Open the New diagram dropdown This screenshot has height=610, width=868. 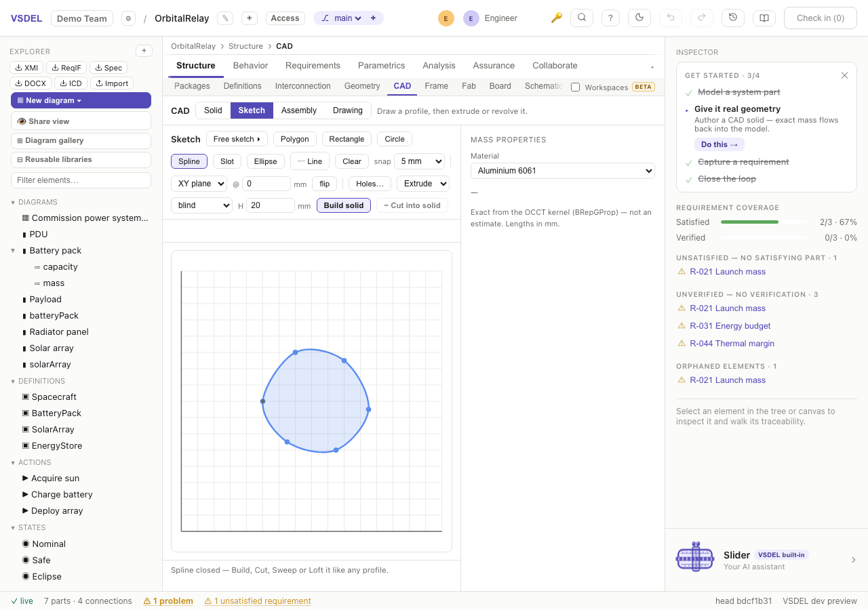(81, 100)
